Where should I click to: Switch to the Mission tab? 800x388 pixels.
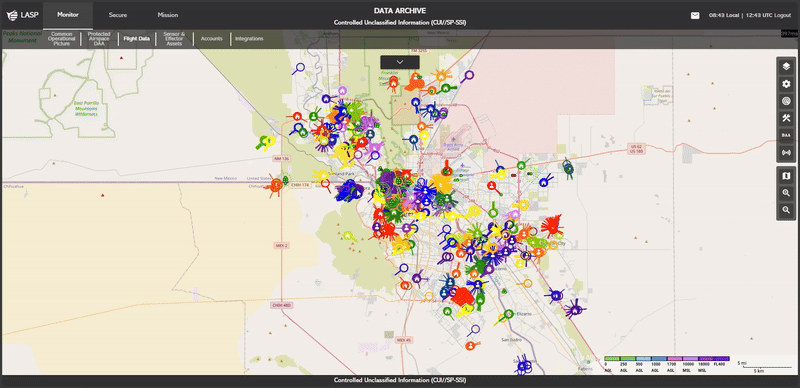[x=168, y=15]
